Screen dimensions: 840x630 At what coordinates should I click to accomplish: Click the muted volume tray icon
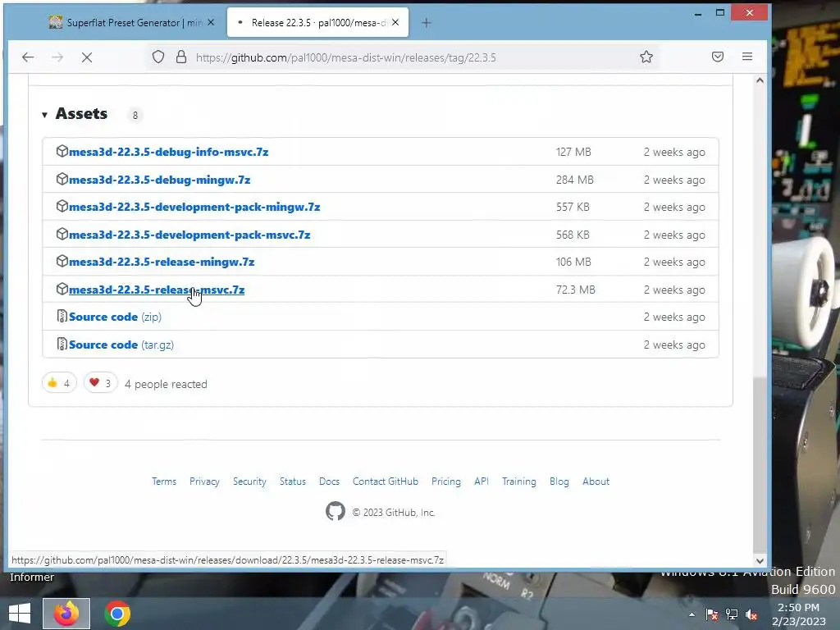pyautogui.click(x=751, y=615)
